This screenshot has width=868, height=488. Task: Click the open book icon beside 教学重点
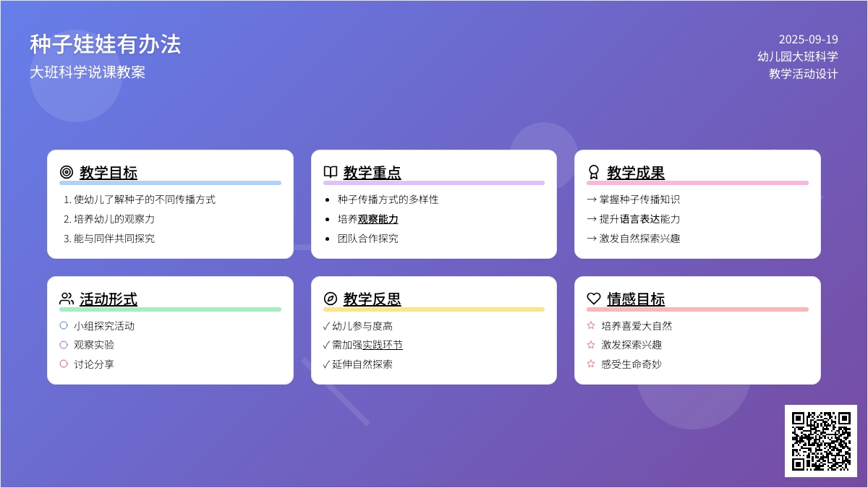(331, 172)
